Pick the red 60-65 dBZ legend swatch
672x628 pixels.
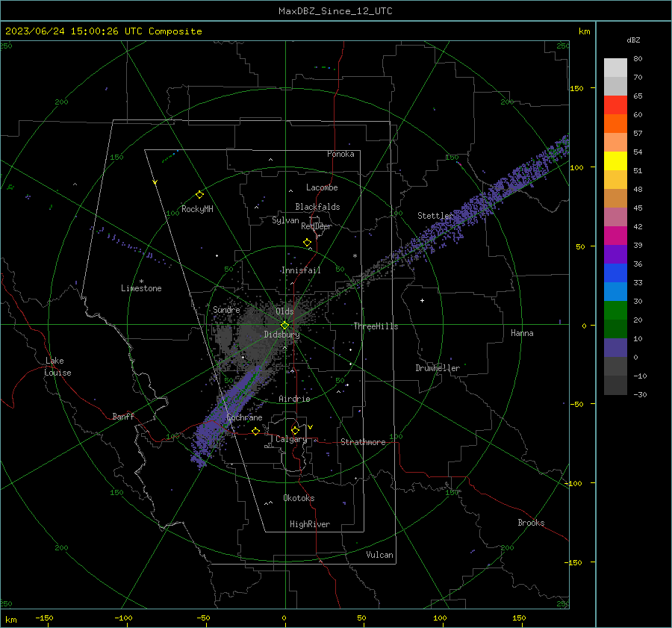click(615, 105)
